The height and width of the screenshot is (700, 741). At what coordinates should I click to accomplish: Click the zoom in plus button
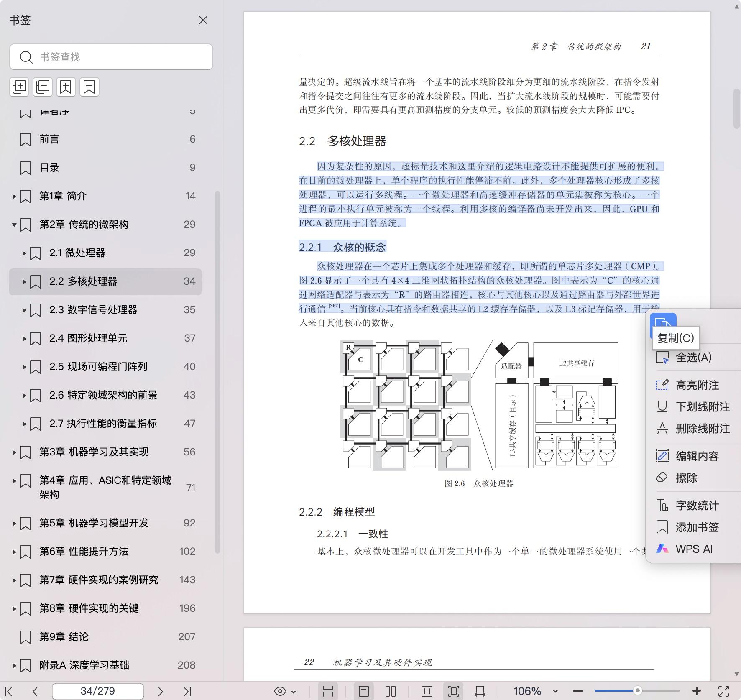pos(696,691)
